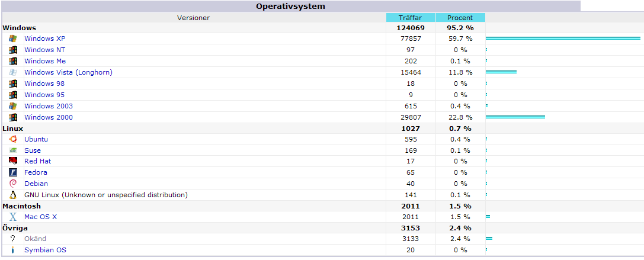
Task: Click the Windows Vista (Longhorn) icon
Action: (12, 72)
